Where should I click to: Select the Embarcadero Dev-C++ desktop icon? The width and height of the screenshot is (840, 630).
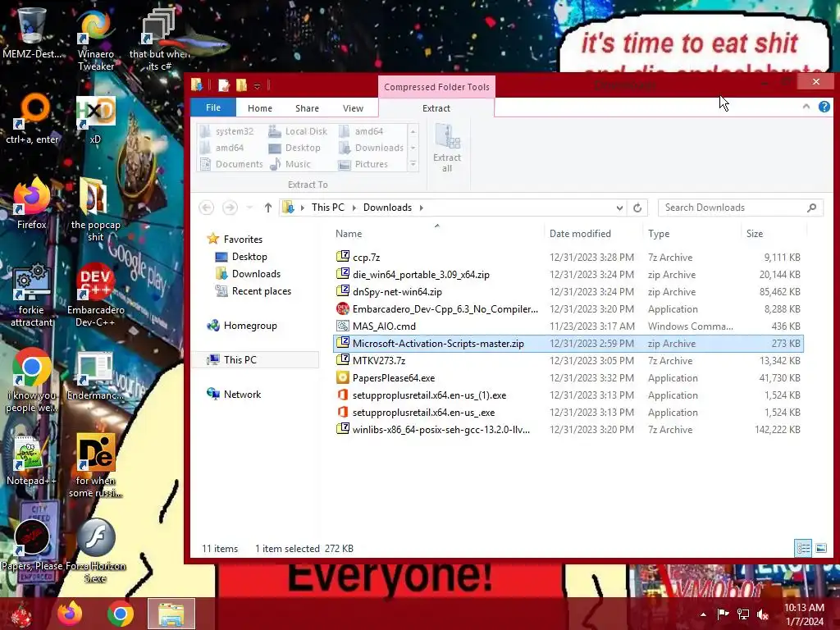pyautogui.click(x=95, y=294)
